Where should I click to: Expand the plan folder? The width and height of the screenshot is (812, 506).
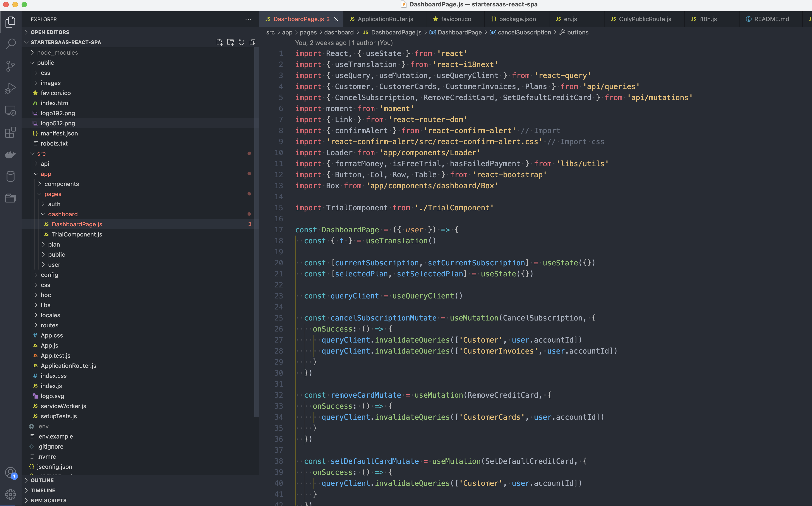click(x=138, y=244)
